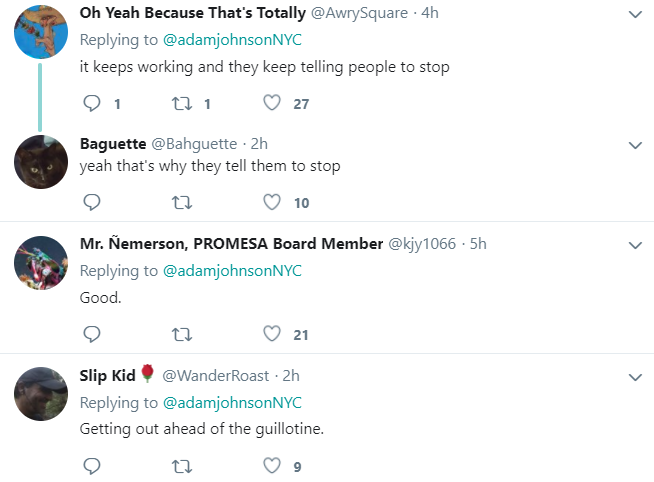
Task: Retweet Baguette's tweet
Action: (x=182, y=203)
